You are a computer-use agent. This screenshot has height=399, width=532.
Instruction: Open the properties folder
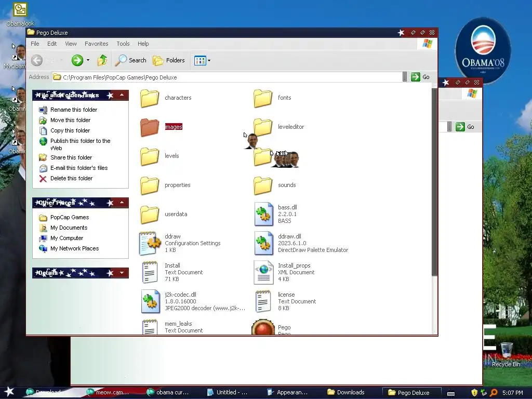(165, 185)
